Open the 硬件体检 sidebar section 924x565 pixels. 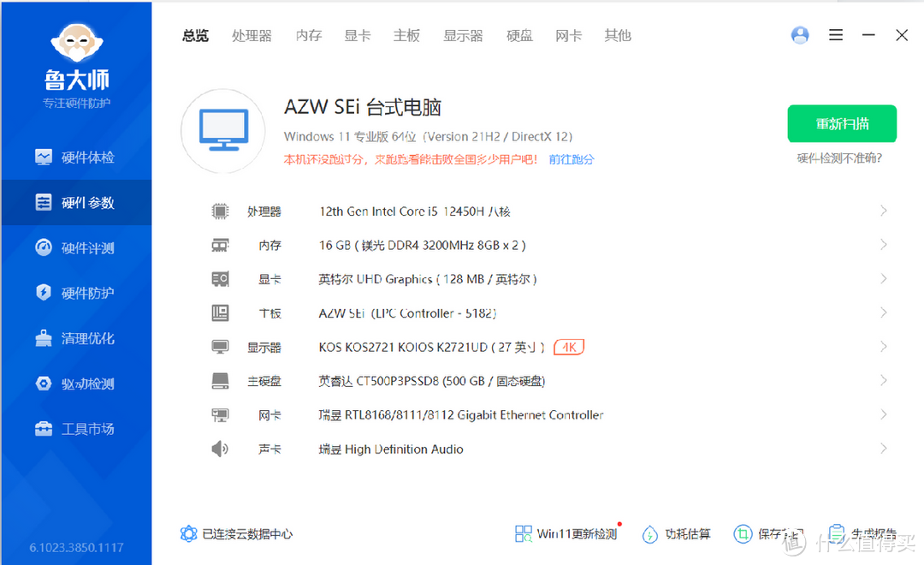[75, 158]
